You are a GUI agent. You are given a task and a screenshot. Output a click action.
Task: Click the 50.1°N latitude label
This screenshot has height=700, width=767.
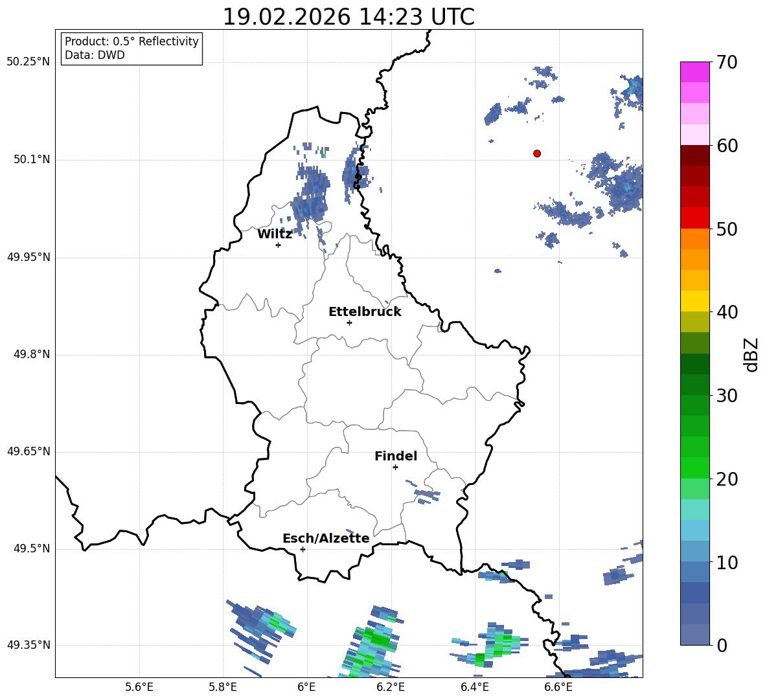[x=32, y=160]
